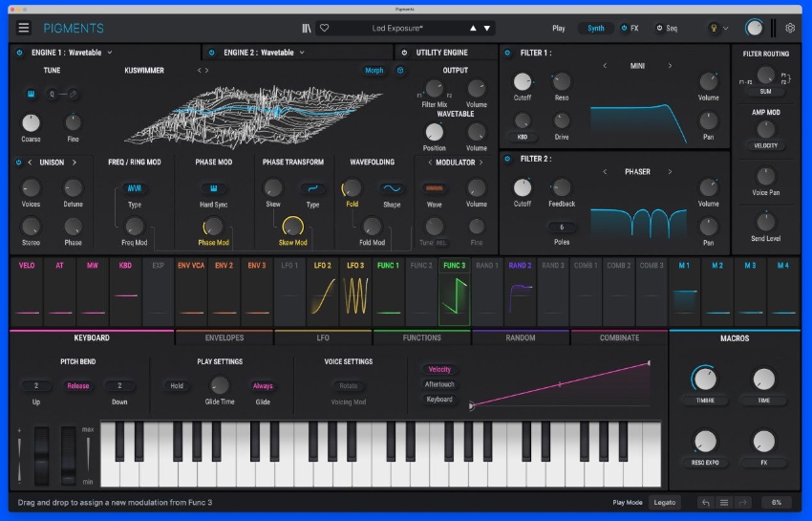Click the Release pitch bend button

pyautogui.click(x=77, y=385)
